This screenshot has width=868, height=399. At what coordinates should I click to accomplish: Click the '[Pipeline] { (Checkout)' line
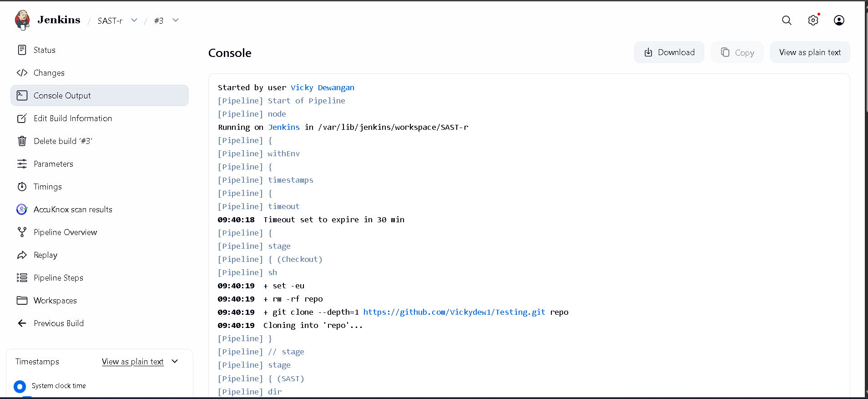click(x=270, y=259)
